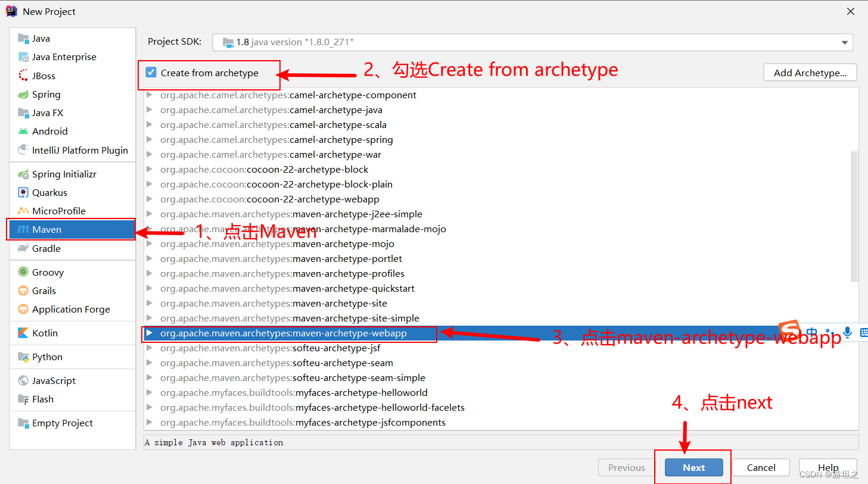Screen dimensions: 868x484
Task: Expand cocoon-22-archetype-block entry
Action: [x=150, y=169]
